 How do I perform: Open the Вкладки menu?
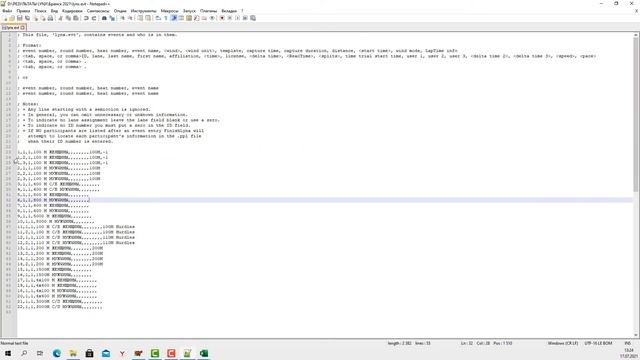tap(229, 11)
